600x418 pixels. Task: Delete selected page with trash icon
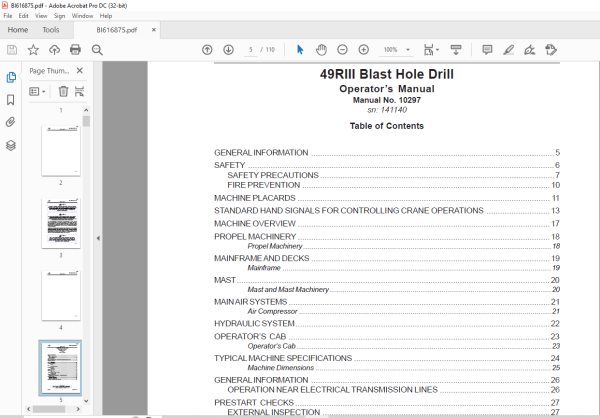coord(63,91)
